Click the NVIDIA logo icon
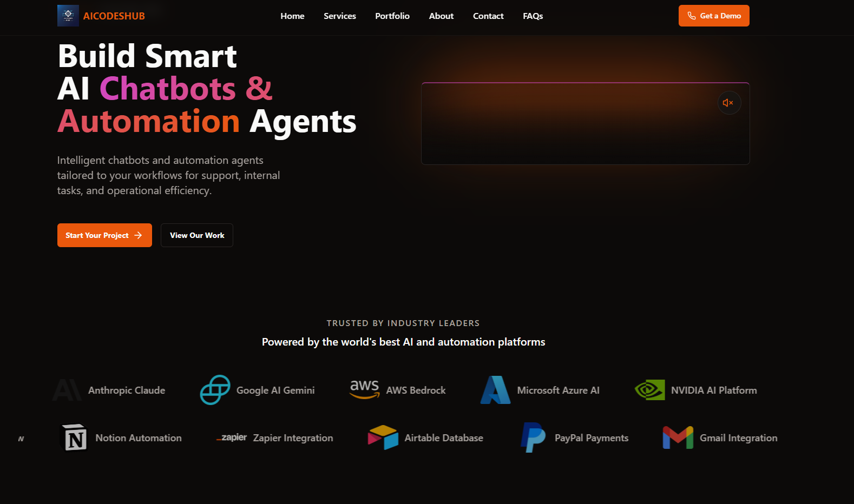Image resolution: width=854 pixels, height=504 pixels. coord(649,390)
